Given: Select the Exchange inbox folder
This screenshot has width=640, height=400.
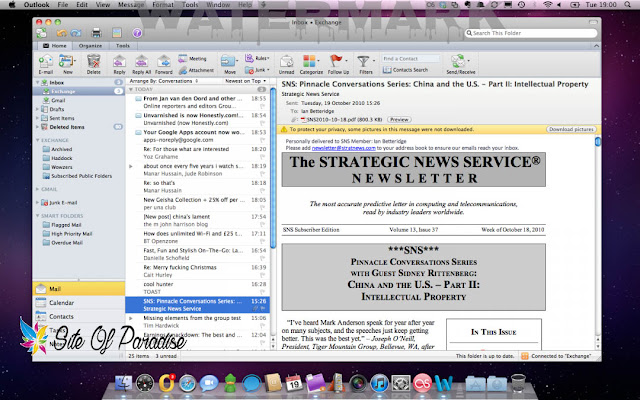Looking at the screenshot, I should point(79,91).
